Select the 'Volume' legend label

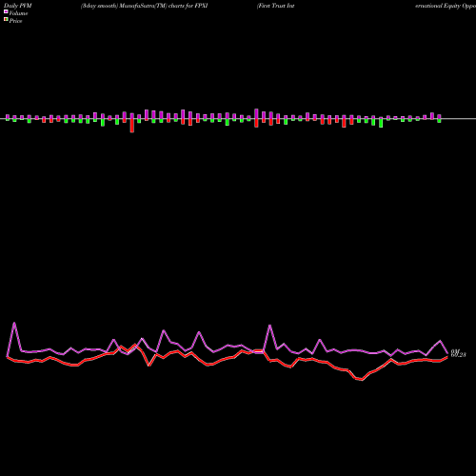pos(18,13)
